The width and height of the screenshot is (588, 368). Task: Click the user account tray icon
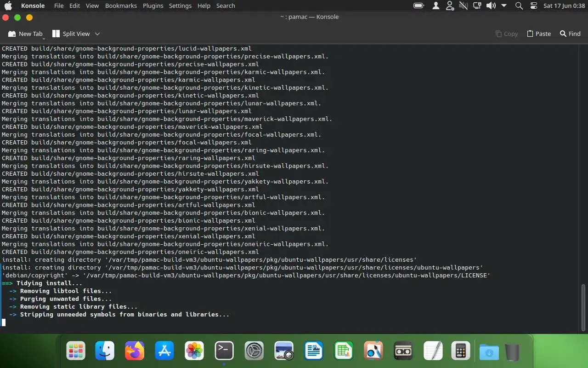[x=436, y=6]
